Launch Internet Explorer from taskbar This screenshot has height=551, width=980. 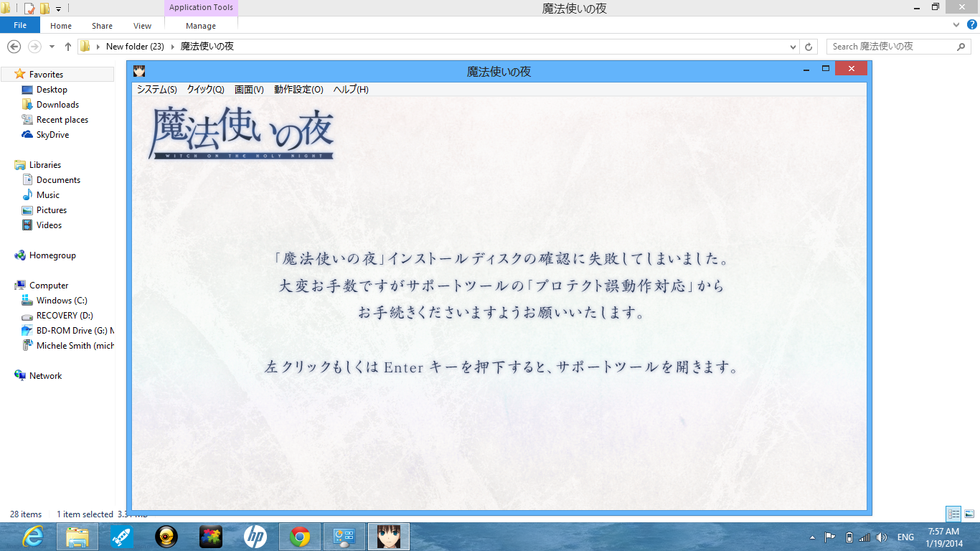click(x=32, y=537)
